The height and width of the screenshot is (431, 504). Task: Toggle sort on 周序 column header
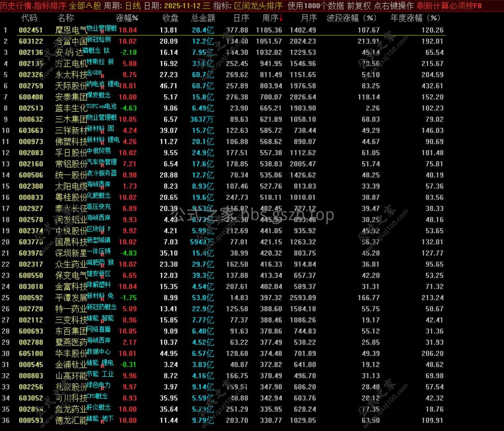coord(272,18)
